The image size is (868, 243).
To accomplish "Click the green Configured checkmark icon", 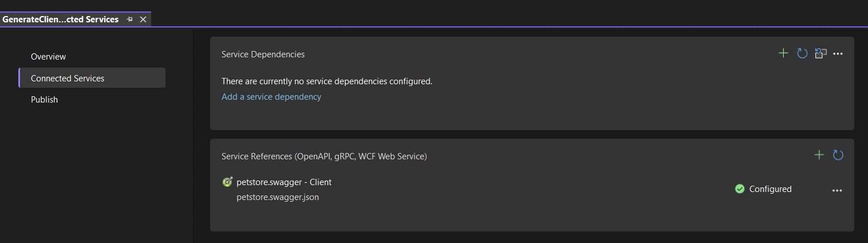I will tap(740, 189).
